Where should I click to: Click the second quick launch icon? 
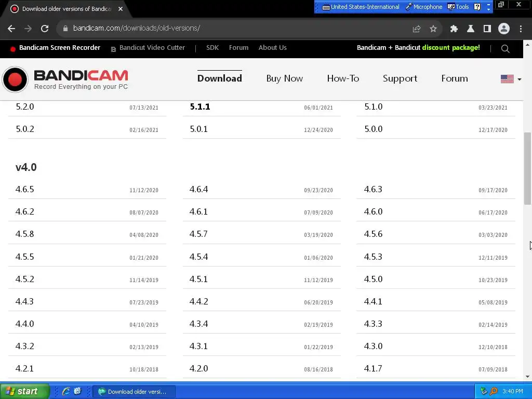tap(78, 391)
